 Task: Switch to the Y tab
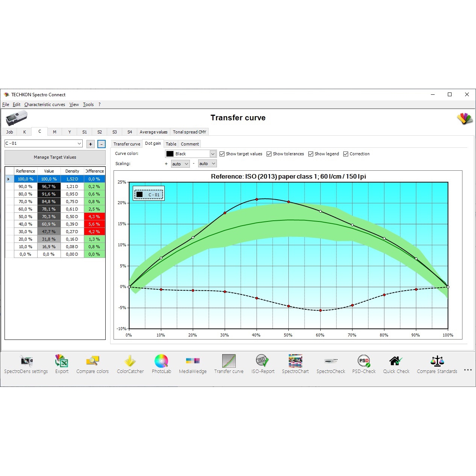point(70,132)
